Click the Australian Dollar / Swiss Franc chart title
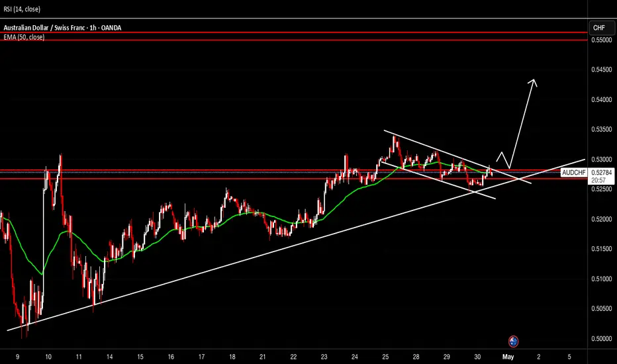 (x=62, y=28)
